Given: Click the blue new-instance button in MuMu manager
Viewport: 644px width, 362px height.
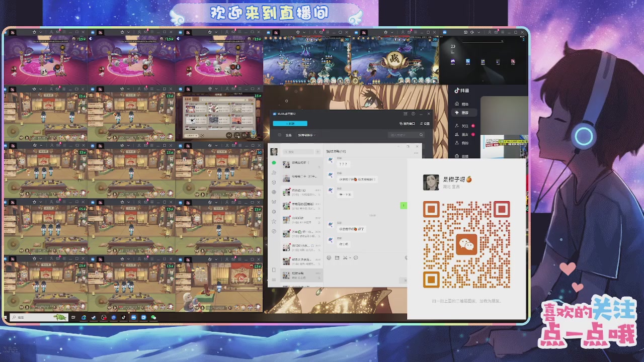Looking at the screenshot, I should (290, 124).
